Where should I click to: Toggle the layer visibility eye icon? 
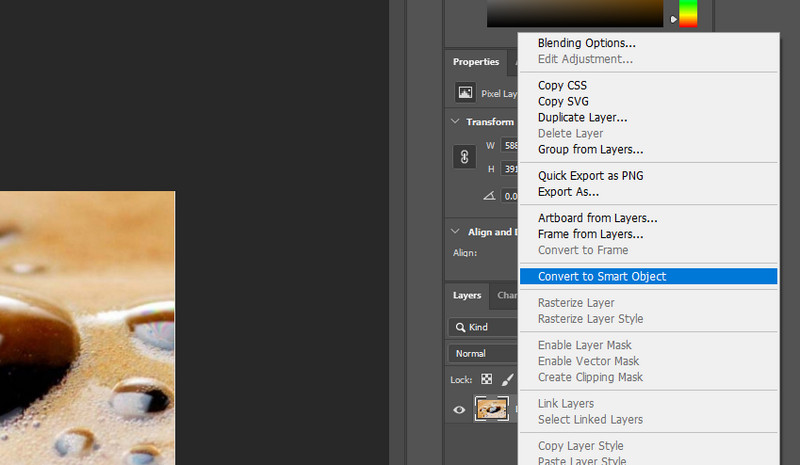tap(459, 409)
